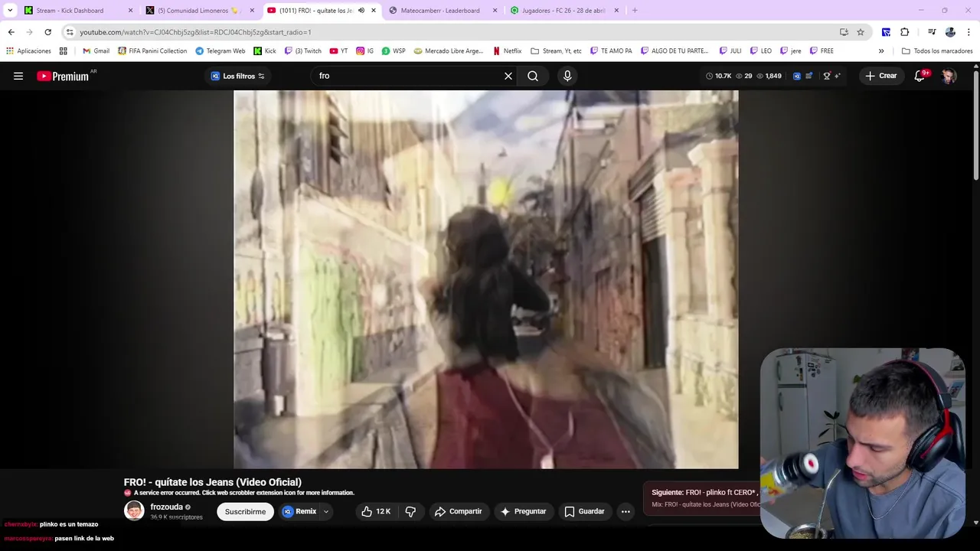980x551 pixels.
Task: Switch to Stream - Kick Dashboard tab
Action: tap(79, 11)
